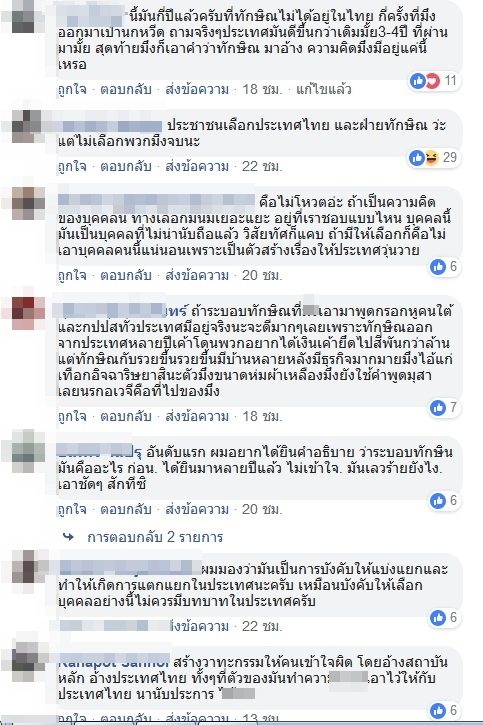Click ส่งข้อความ under 'ถ้าระบอบทักษิณ' comment
This screenshot has height=725, width=483.
197,416
